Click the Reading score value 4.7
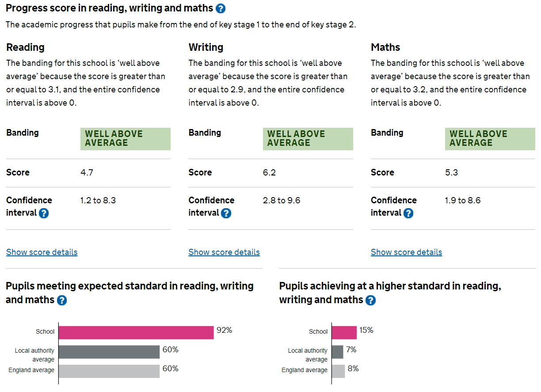541x392 pixels. (x=87, y=172)
